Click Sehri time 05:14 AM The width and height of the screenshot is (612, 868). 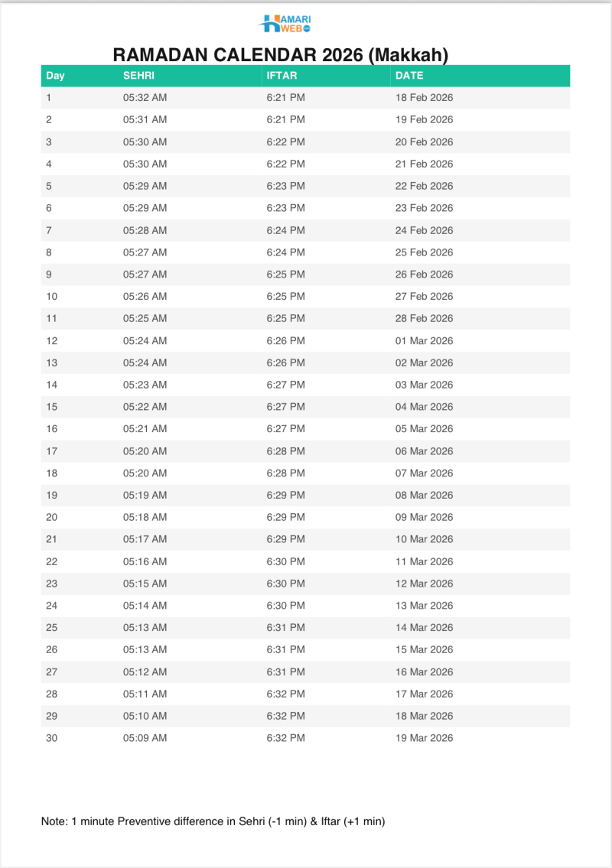(145, 606)
